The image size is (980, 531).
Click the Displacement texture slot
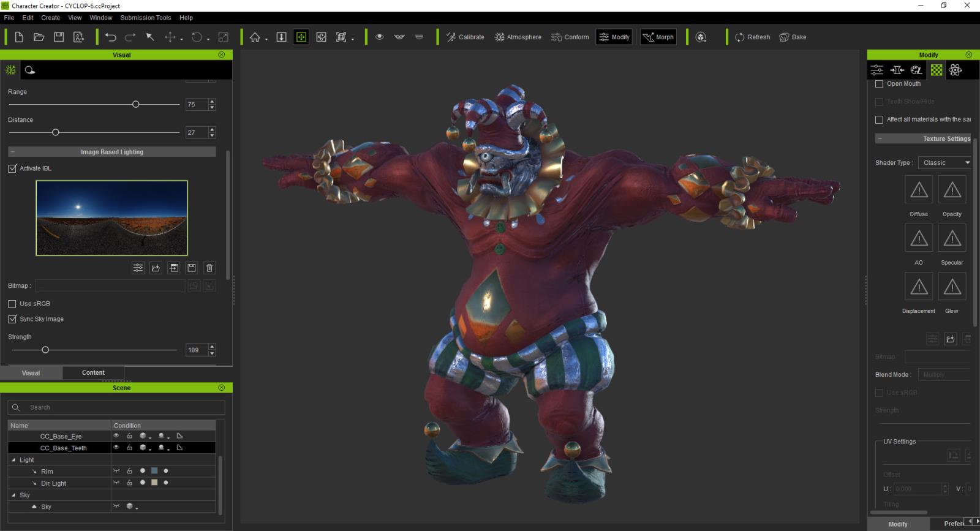(919, 286)
